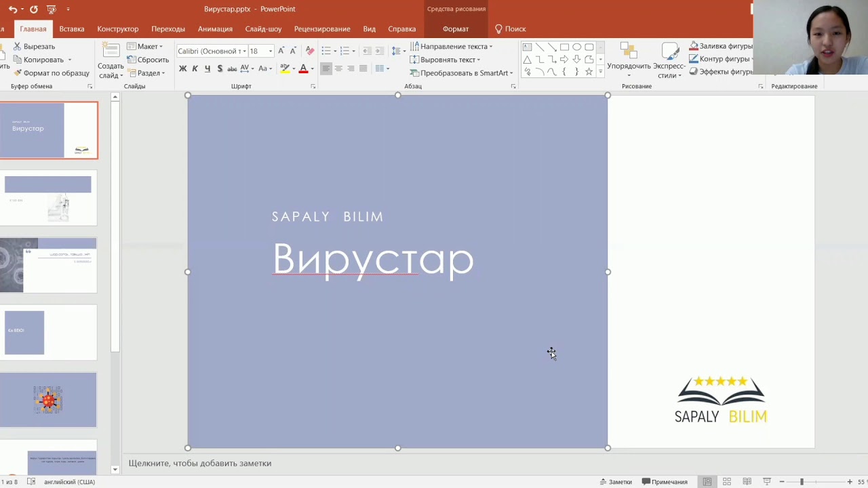
Task: Open the Calibri font name combo box
Action: (212, 51)
